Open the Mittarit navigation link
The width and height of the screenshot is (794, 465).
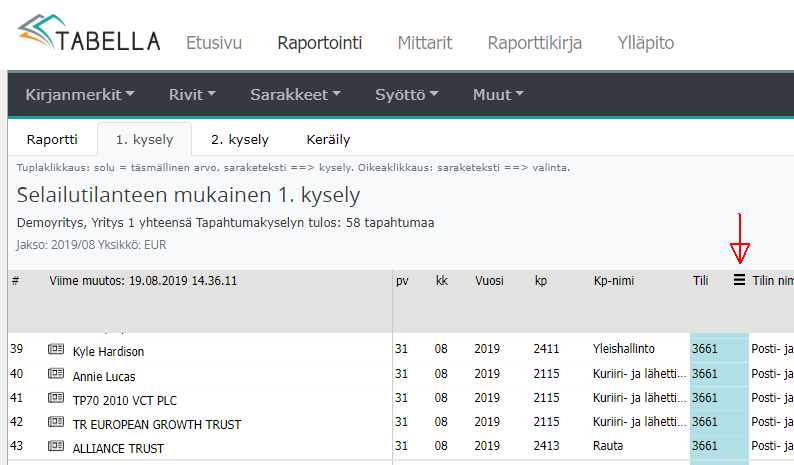(x=425, y=43)
